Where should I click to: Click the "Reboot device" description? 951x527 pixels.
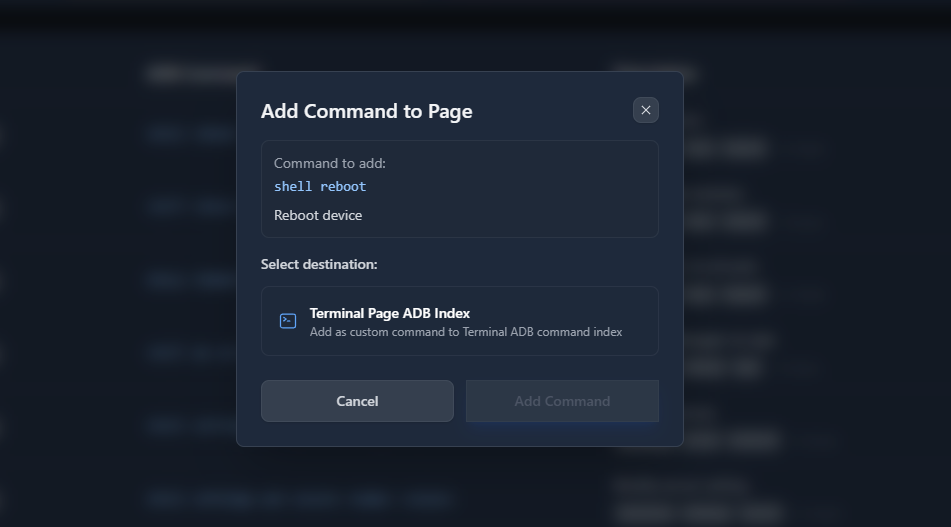(x=318, y=215)
